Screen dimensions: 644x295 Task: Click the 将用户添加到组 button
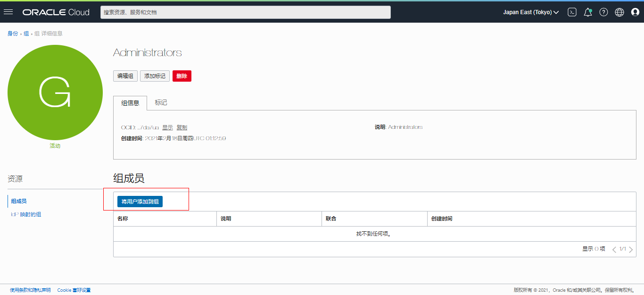tap(140, 202)
